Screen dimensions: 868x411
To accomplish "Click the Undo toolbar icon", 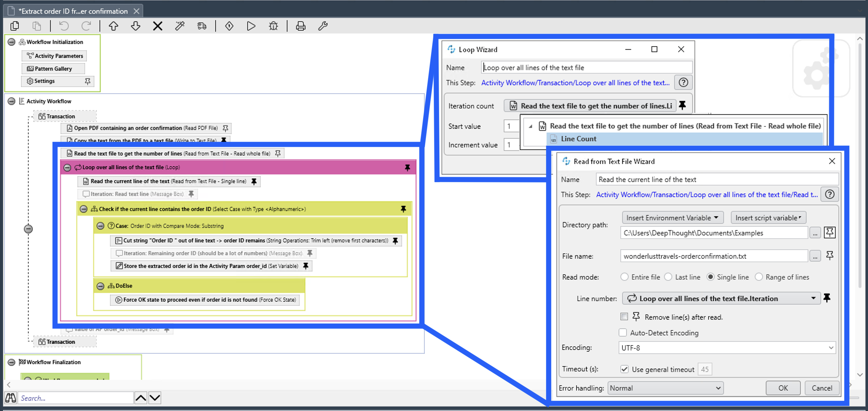I will tap(64, 26).
